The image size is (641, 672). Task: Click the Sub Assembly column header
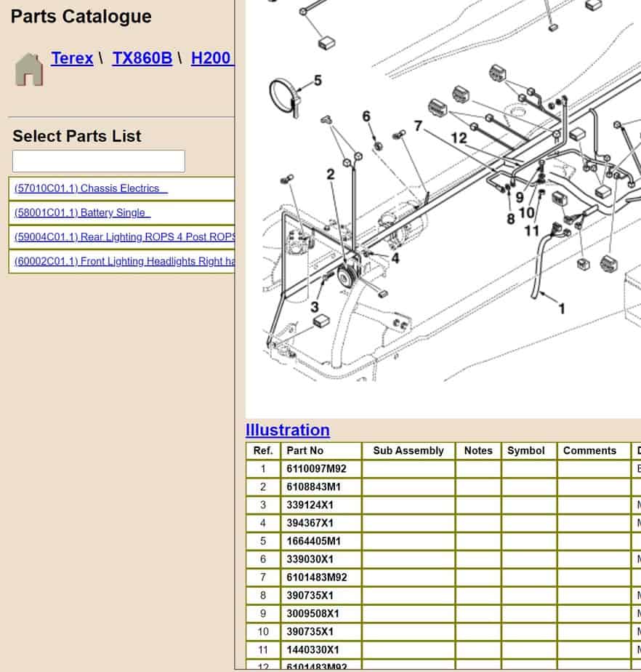[408, 451]
